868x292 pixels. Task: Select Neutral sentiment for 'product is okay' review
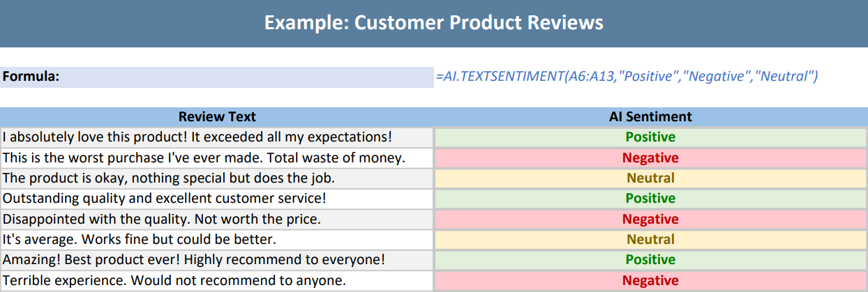pyautogui.click(x=650, y=178)
